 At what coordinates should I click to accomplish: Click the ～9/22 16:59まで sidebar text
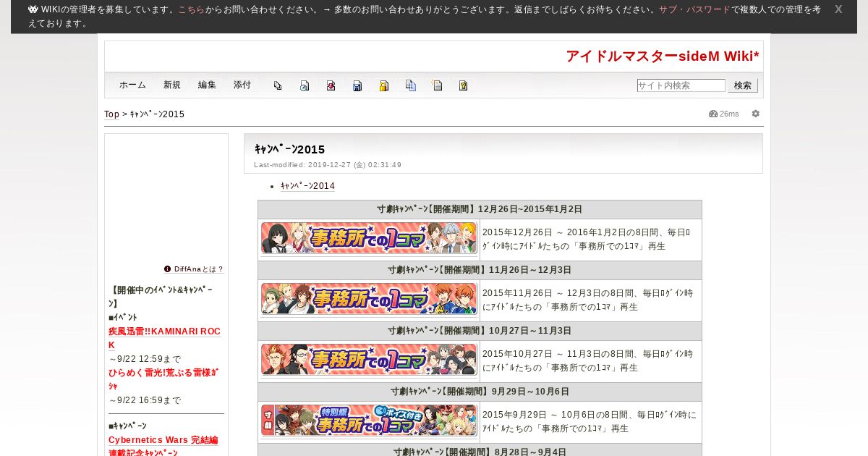pos(145,400)
